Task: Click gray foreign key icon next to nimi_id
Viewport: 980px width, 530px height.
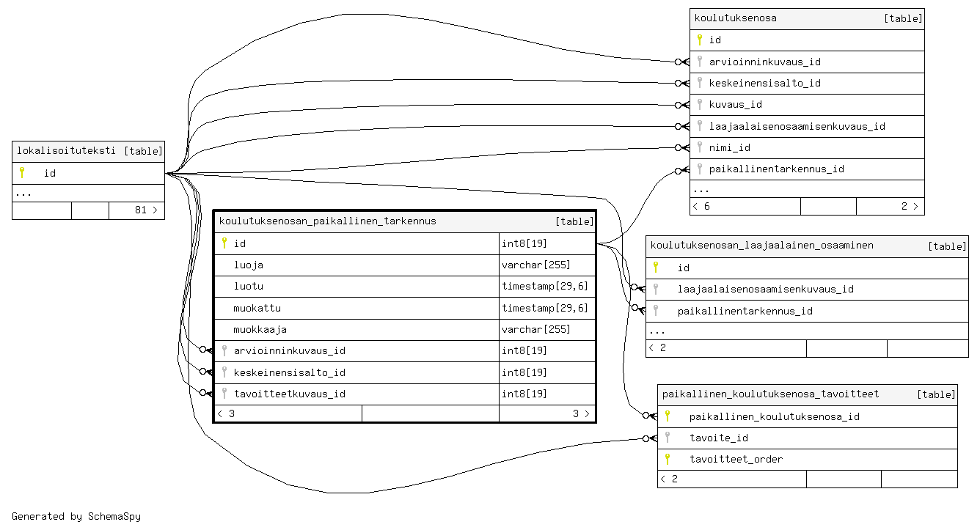Action: tap(700, 147)
